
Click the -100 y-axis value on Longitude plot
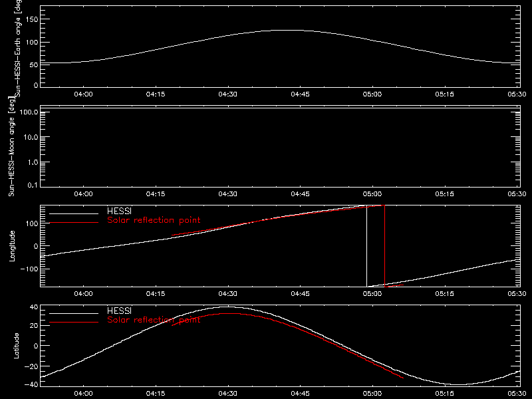pos(30,269)
